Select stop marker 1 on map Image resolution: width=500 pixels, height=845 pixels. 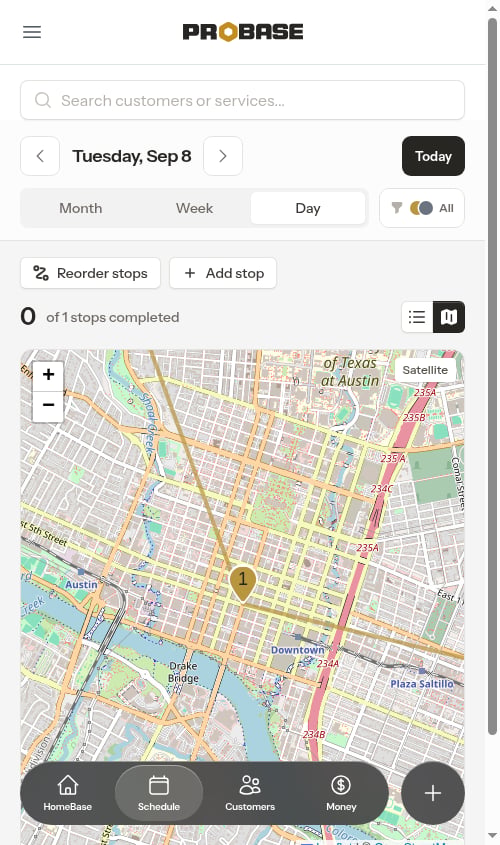click(242, 584)
